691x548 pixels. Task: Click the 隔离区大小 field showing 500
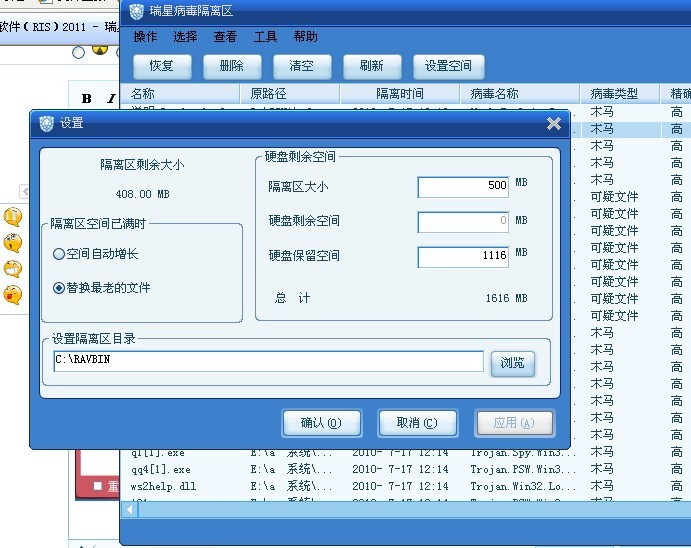[463, 187]
